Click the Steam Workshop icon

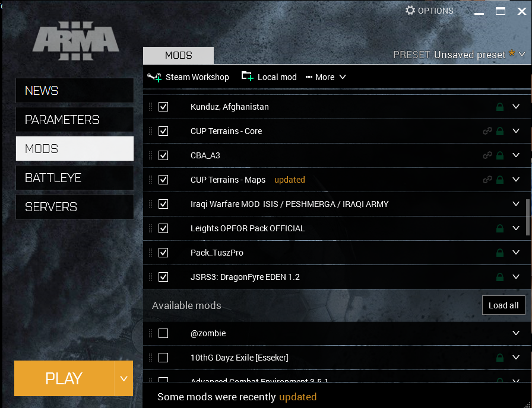tap(154, 77)
